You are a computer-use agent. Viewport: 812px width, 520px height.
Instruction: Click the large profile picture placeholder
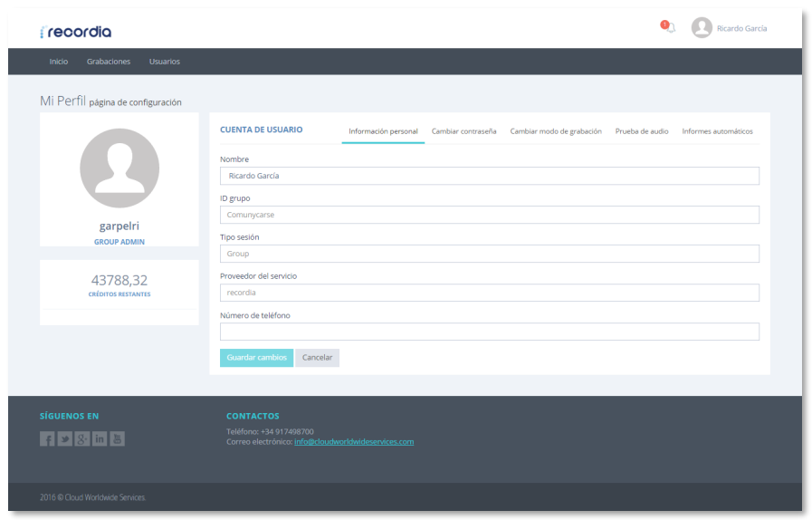[x=119, y=168]
